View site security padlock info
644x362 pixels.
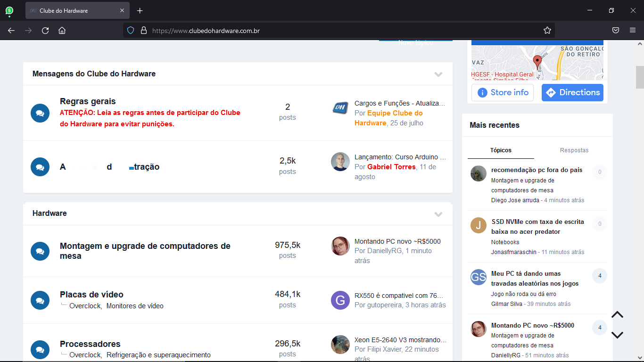point(144,31)
